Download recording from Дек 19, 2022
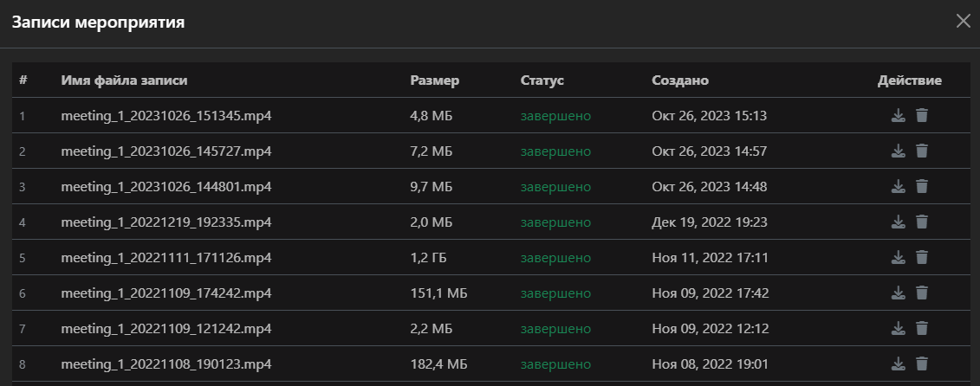 899,222
